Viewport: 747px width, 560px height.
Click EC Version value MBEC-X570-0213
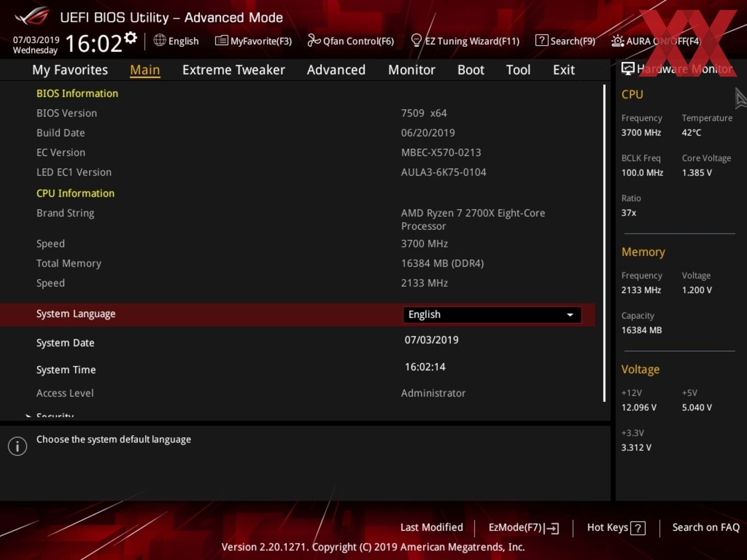[441, 153]
